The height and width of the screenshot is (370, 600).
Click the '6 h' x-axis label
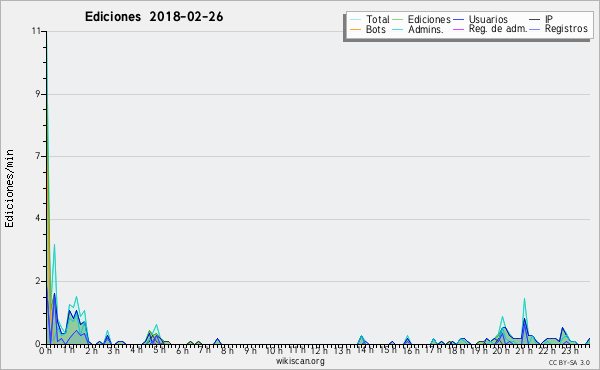point(182,350)
